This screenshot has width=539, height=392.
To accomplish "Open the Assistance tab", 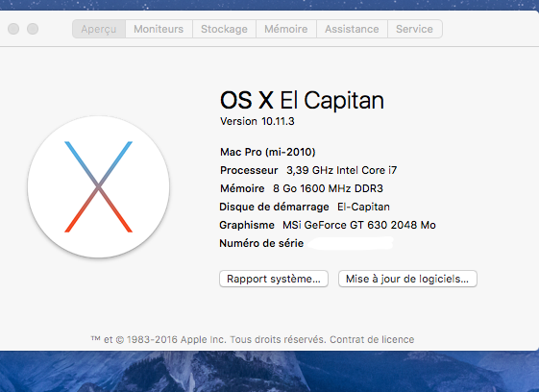I will pyautogui.click(x=352, y=29).
